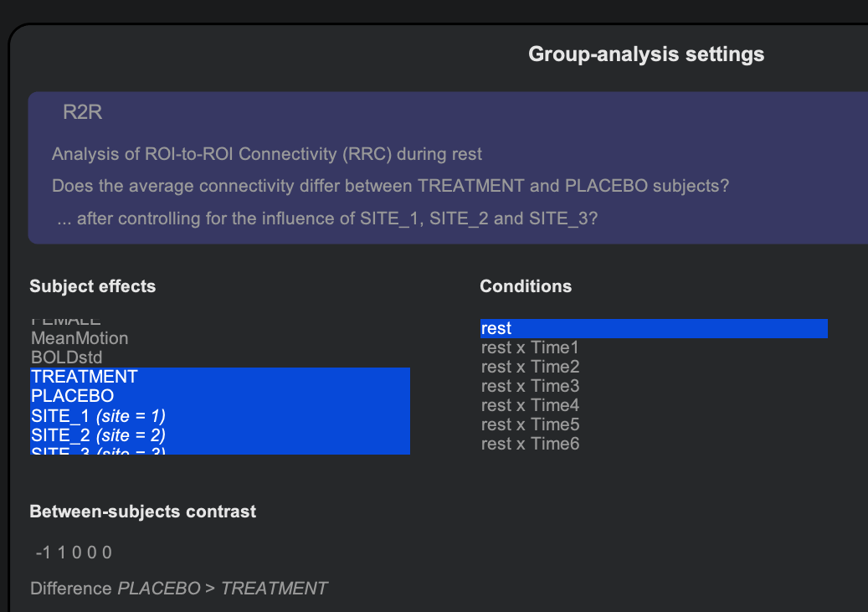The height and width of the screenshot is (612, 868).
Task: Open the ROI-to-ROI Connectivity analysis type dropdown
Action: coord(266,154)
